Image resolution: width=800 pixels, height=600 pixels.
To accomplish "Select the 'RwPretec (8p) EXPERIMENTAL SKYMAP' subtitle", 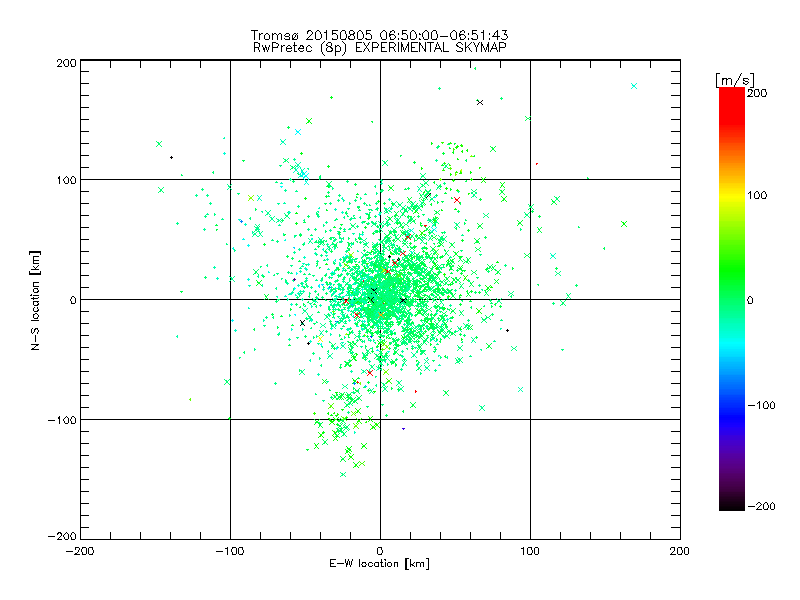I will pyautogui.click(x=380, y=47).
